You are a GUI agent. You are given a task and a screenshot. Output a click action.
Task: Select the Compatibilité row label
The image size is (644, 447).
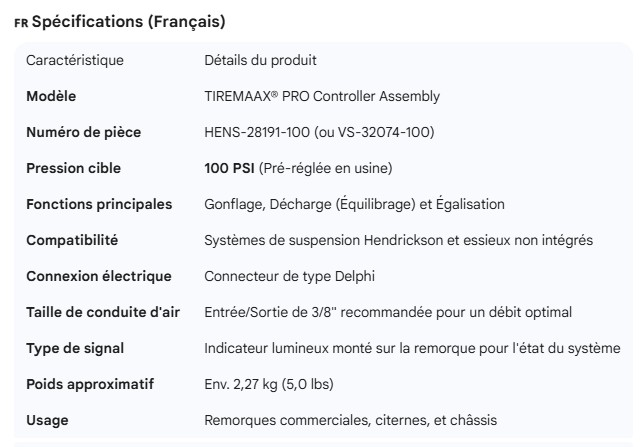pyautogui.click(x=72, y=240)
